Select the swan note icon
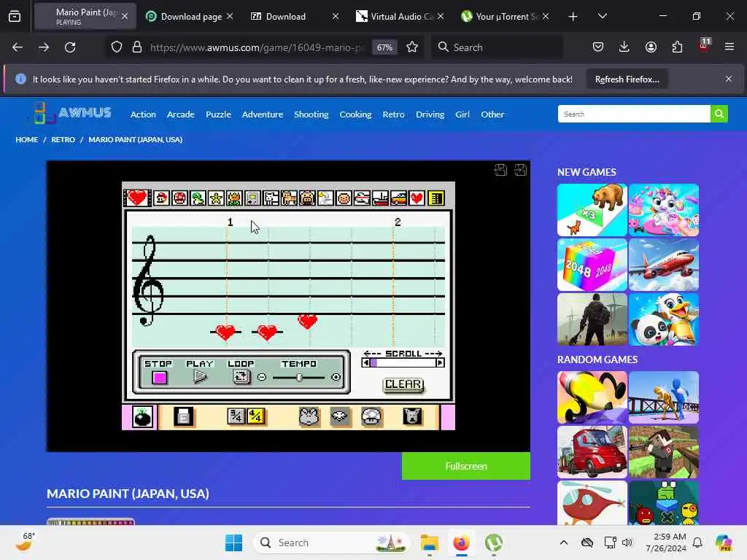This screenshot has width=747, height=560. pos(325,198)
